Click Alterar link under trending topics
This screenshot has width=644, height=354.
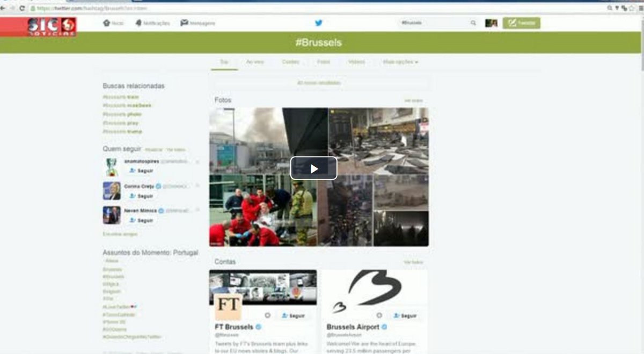tap(112, 261)
